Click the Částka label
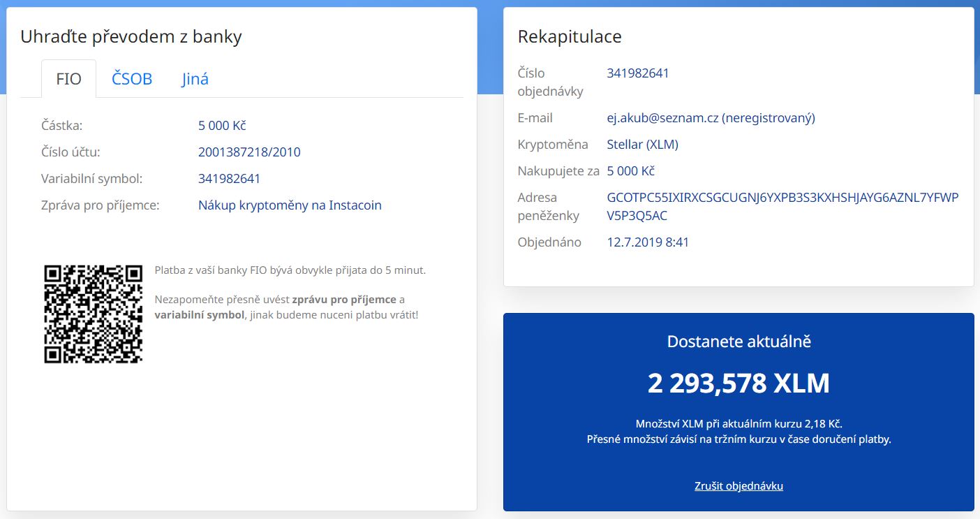 (61, 126)
